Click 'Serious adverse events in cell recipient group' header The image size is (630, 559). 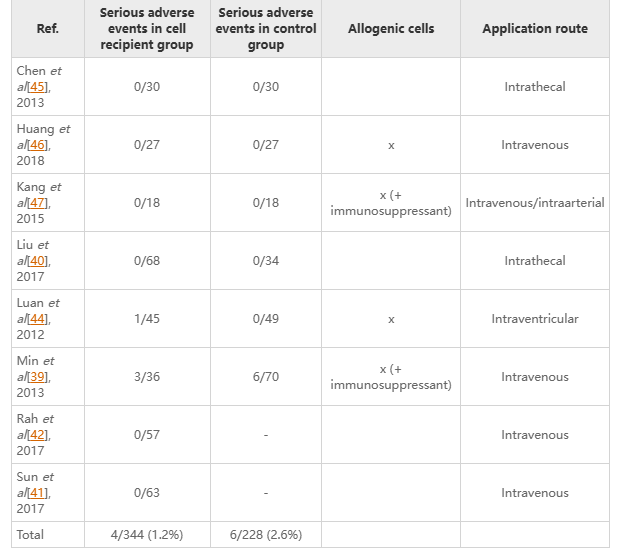(x=148, y=29)
